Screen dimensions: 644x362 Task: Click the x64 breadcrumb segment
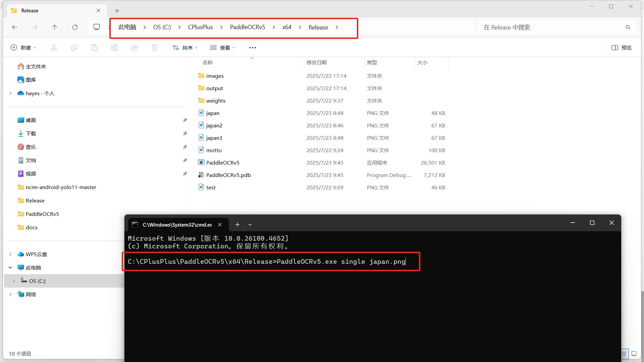coord(287,27)
